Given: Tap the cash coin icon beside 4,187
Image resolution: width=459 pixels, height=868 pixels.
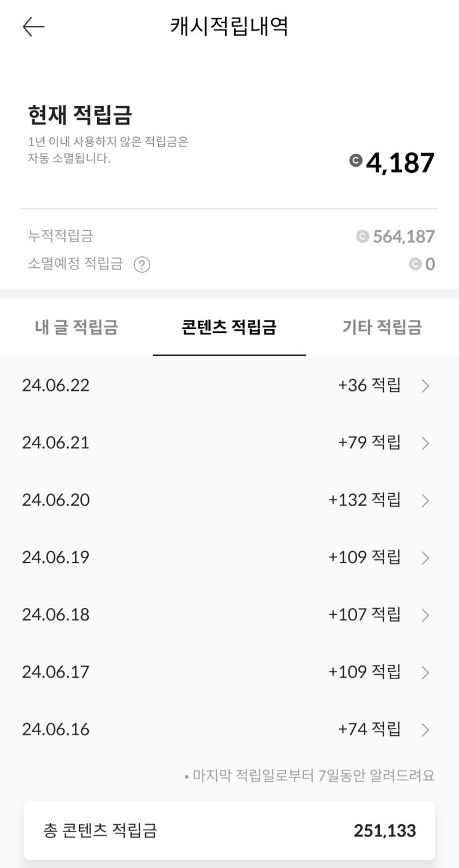Looking at the screenshot, I should tap(355, 162).
